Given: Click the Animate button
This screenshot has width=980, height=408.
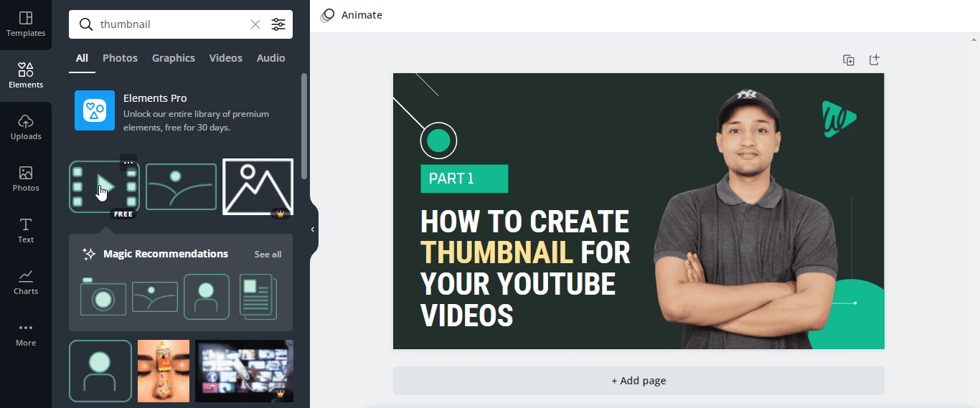Looking at the screenshot, I should pos(352,15).
